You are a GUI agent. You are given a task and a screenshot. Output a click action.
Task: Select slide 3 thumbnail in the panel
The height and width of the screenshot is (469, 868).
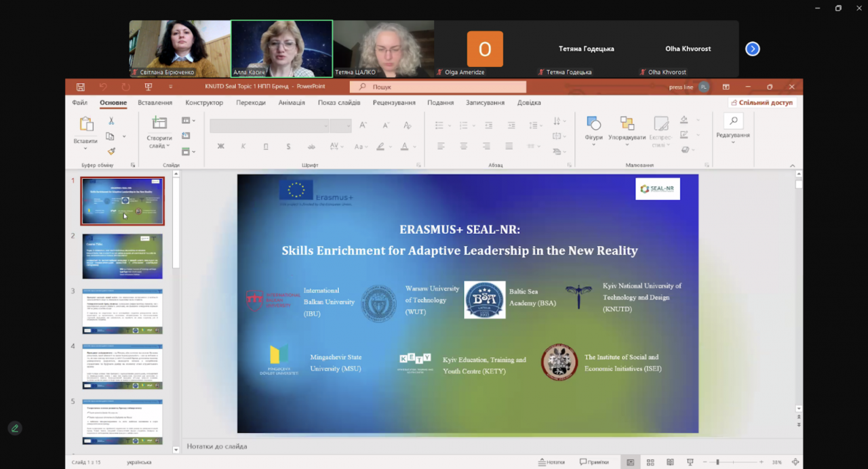point(122,312)
